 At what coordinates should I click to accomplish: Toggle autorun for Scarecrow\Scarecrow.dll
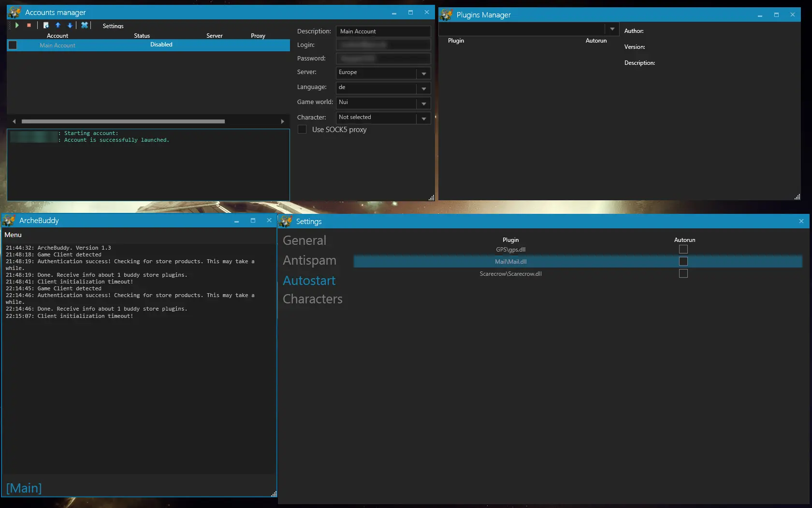point(683,273)
